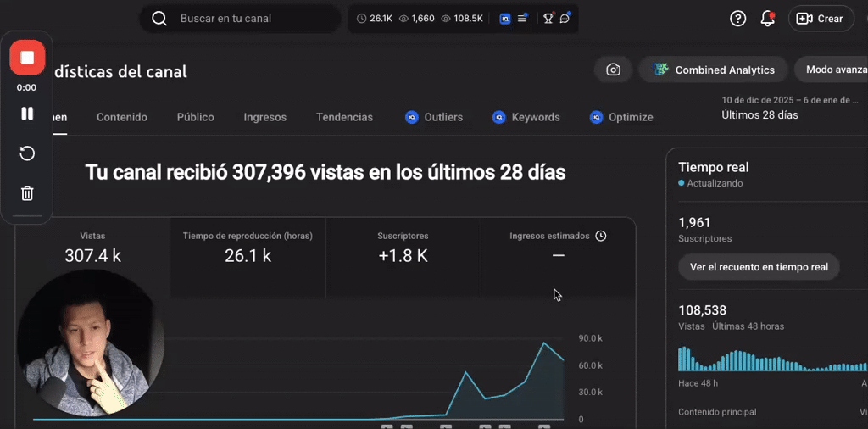Click the presenter webcam bubble

coord(90,343)
